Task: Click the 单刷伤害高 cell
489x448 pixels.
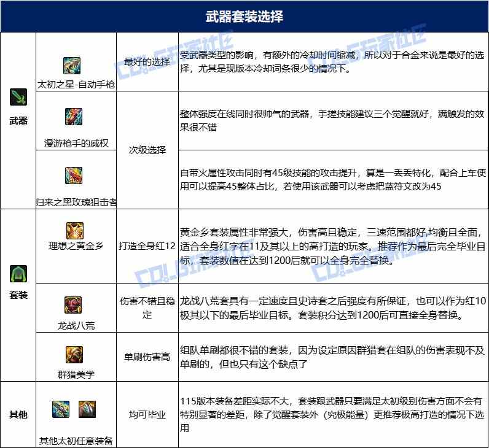Action: point(147,357)
